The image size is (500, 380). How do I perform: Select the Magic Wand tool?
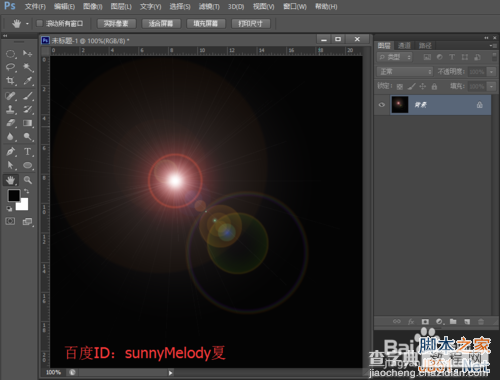point(28,67)
